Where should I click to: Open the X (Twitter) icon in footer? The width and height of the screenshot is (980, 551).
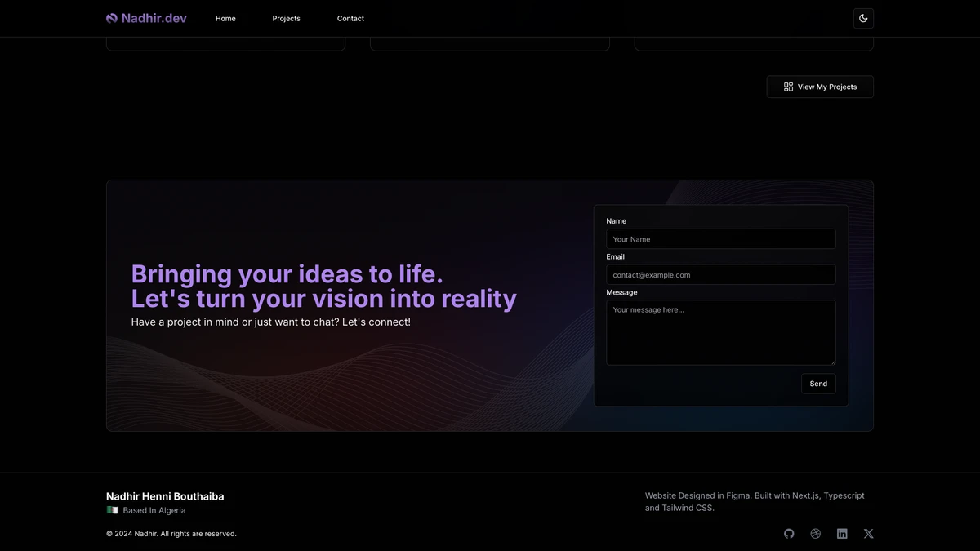coord(868,534)
